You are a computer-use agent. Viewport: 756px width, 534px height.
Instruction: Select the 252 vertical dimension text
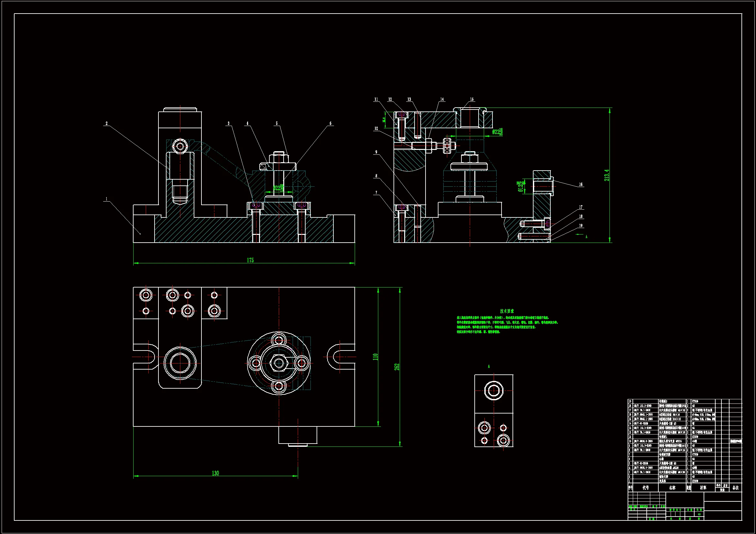pos(397,367)
